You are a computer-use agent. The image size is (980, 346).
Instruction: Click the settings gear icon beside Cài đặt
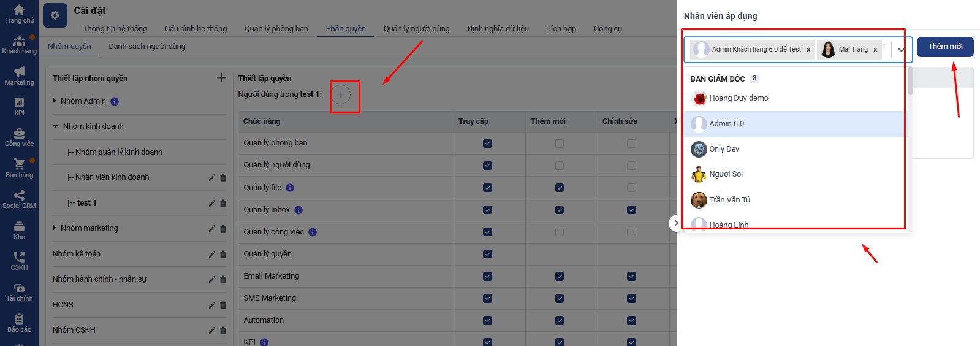55,15
